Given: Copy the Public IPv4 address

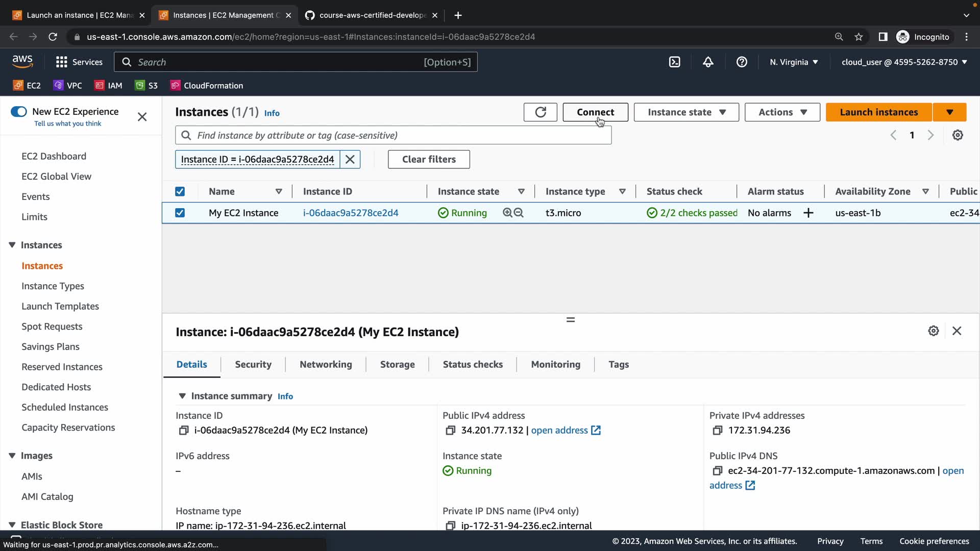Looking at the screenshot, I should (450, 431).
